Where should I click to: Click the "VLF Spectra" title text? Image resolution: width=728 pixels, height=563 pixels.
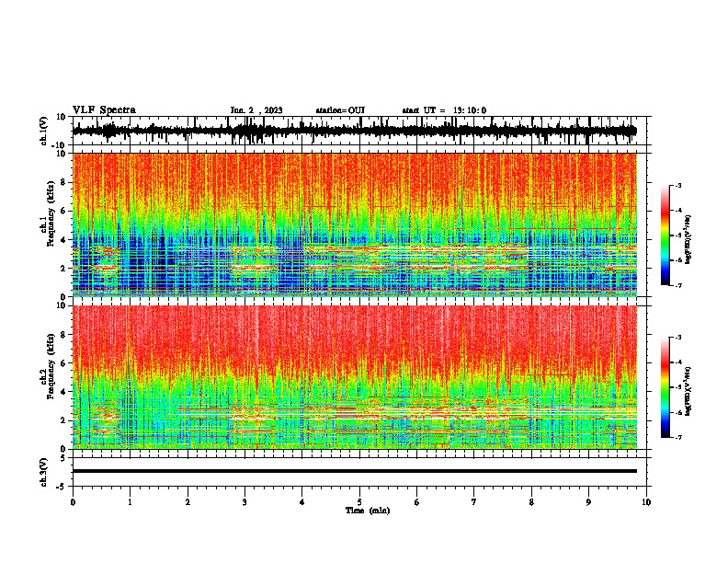coord(104,110)
